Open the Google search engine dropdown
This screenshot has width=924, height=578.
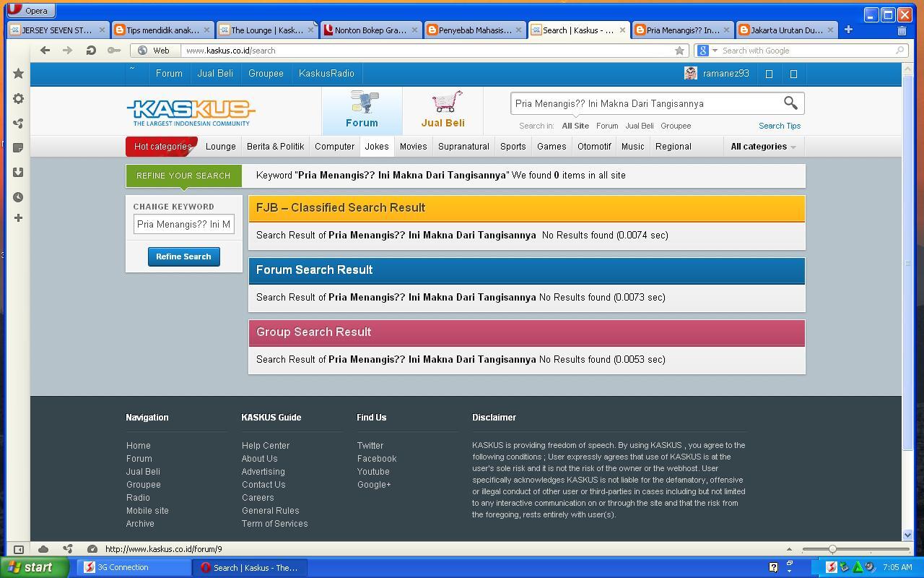click(x=707, y=51)
